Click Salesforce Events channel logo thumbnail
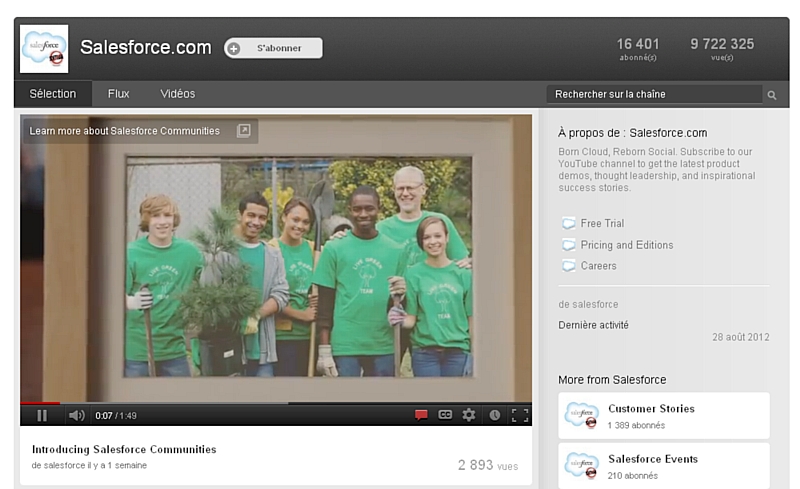800x489 pixels. [581, 465]
